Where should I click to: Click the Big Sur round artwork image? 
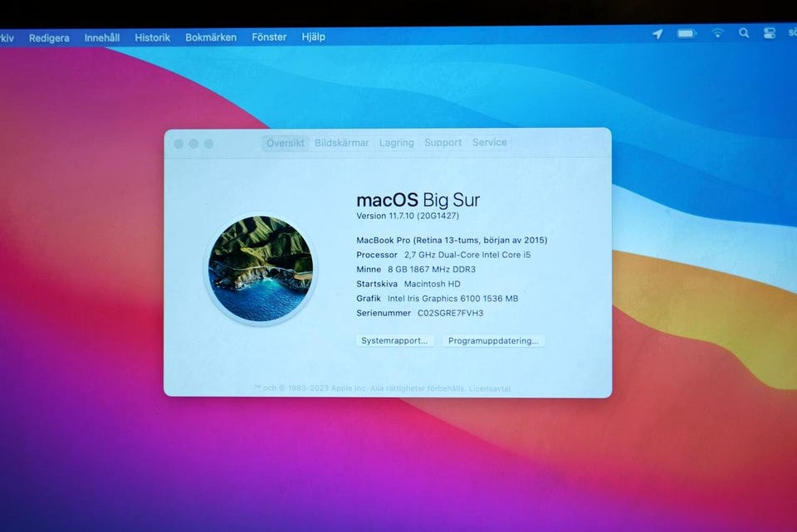[x=260, y=269]
